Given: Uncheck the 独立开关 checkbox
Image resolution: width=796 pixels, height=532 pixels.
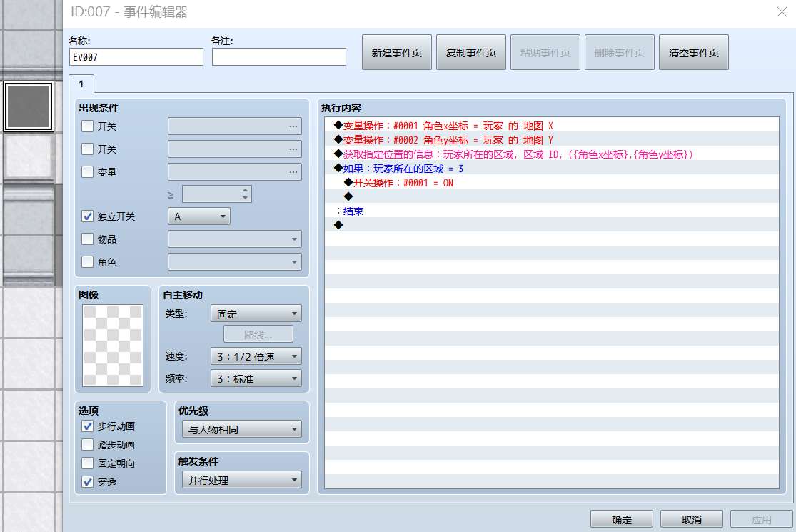Looking at the screenshot, I should point(87,216).
